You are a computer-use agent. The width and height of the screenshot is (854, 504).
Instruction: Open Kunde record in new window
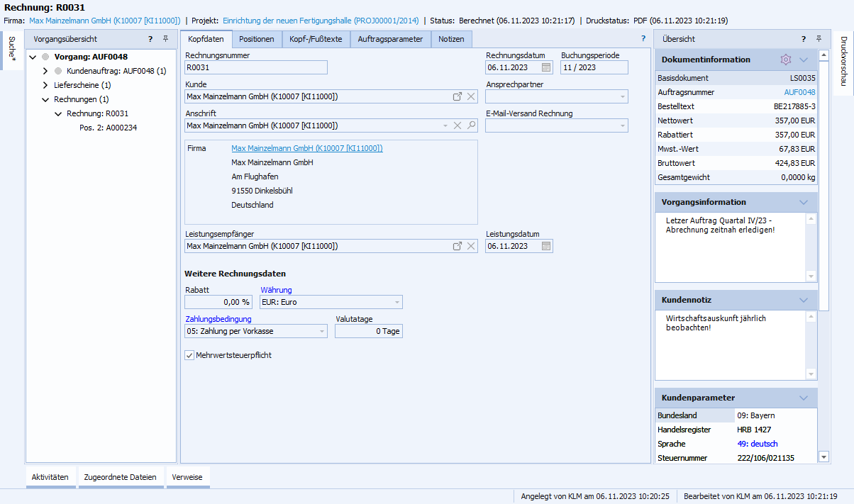(457, 96)
